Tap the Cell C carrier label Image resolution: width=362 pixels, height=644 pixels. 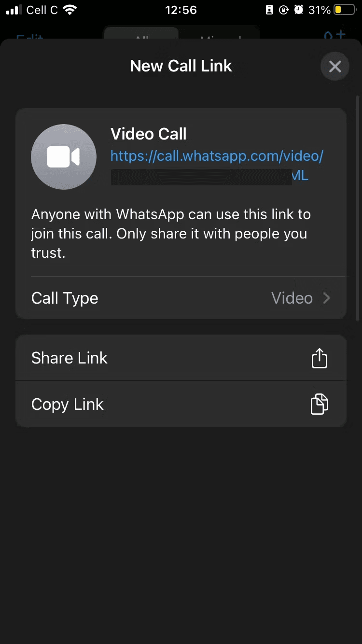42,10
